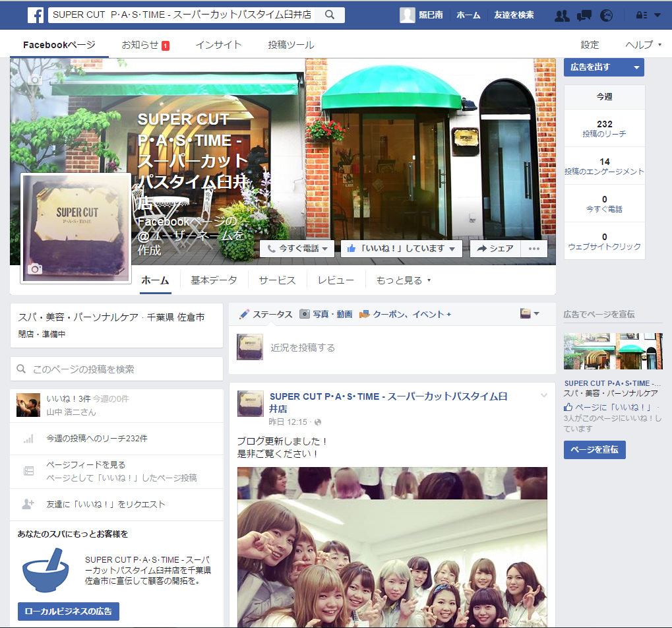
Task: Click the user avatar in top bar
Action: (x=407, y=15)
